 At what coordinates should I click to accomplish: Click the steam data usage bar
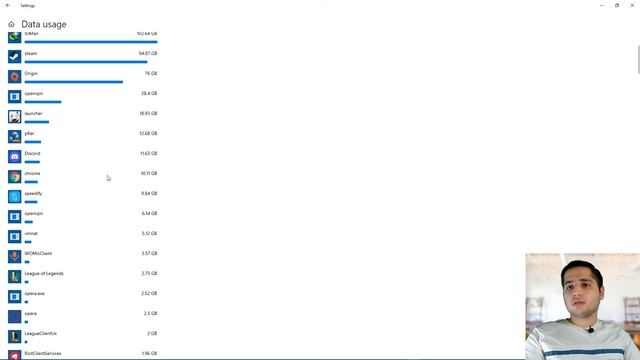[x=86, y=62]
